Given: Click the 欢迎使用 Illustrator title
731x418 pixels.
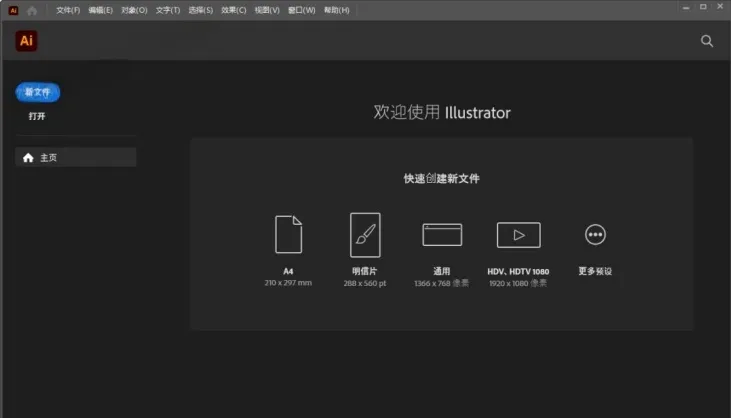Looking at the screenshot, I should click(441, 112).
